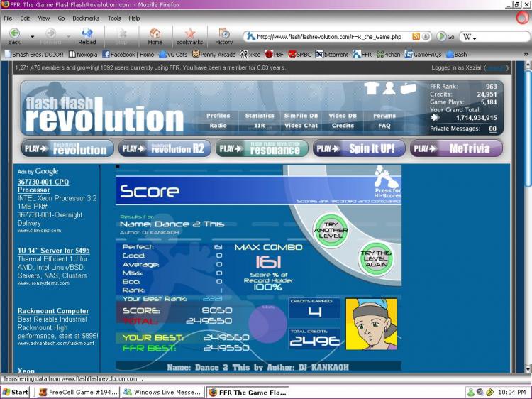Play Spin It UP! game button
The height and width of the screenshot is (399, 532).
[x=359, y=148]
